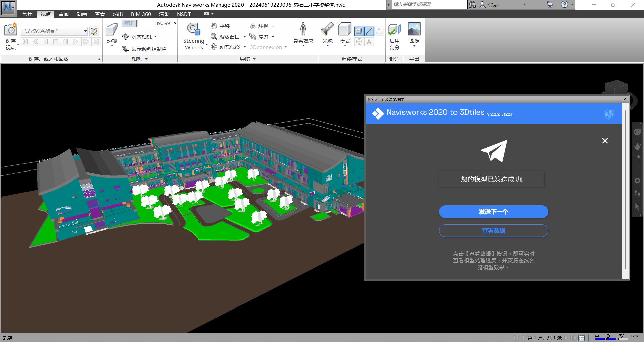
Task: Switch to the BIM 360 ribbon tab
Action: 141,14
